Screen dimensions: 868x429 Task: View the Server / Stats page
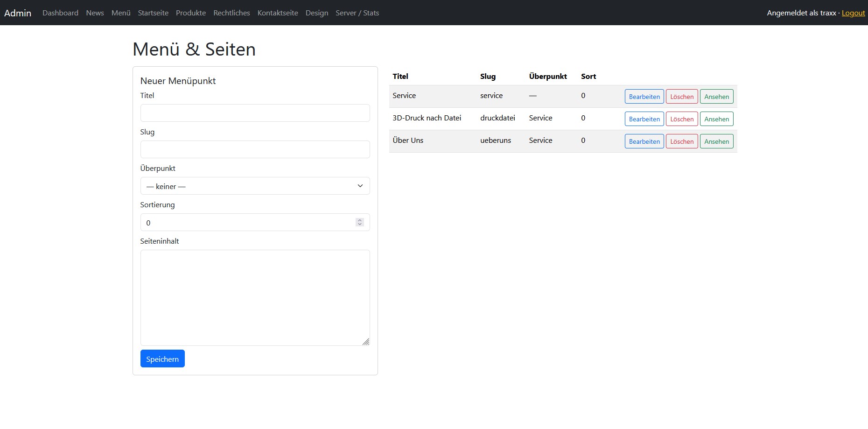[357, 13]
